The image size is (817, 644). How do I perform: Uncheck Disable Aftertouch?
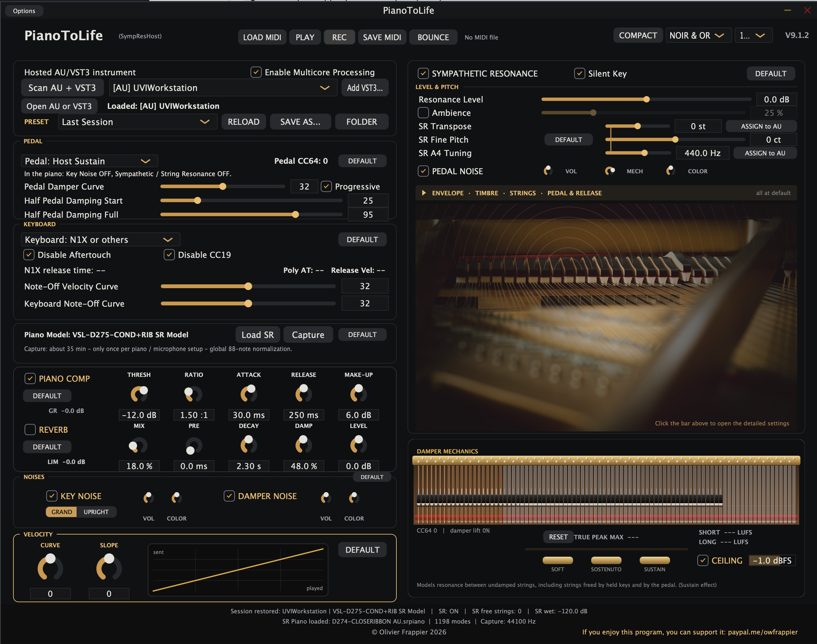29,255
